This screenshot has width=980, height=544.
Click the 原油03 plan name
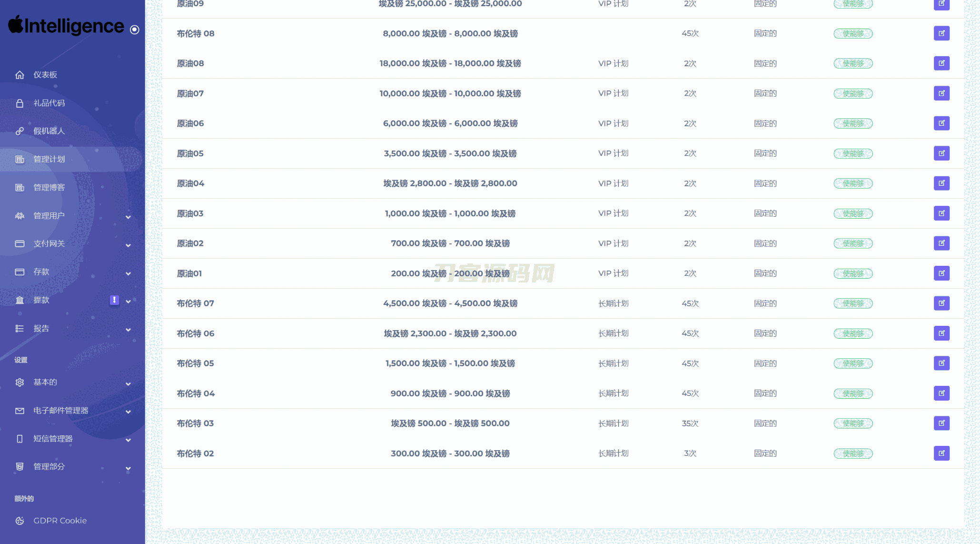190,213
